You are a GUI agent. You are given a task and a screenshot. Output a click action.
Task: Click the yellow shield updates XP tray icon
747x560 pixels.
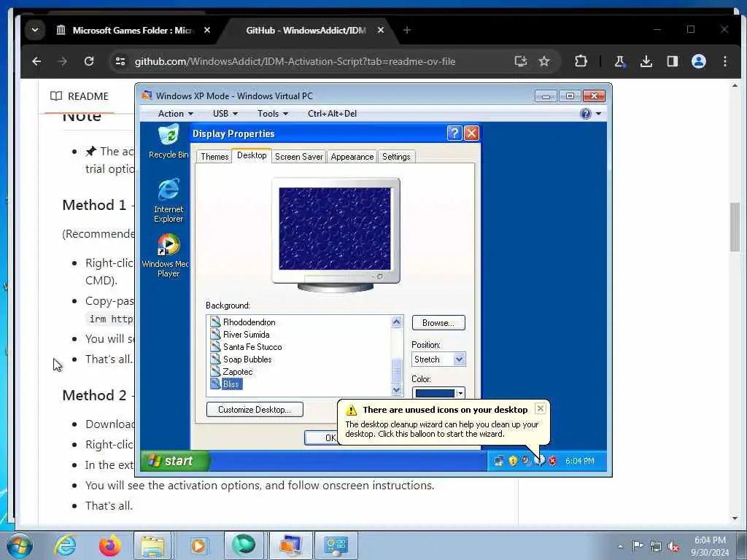[x=513, y=461]
